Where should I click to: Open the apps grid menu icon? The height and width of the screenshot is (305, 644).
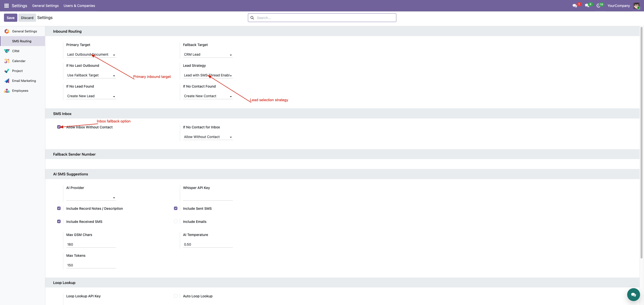coord(6,6)
